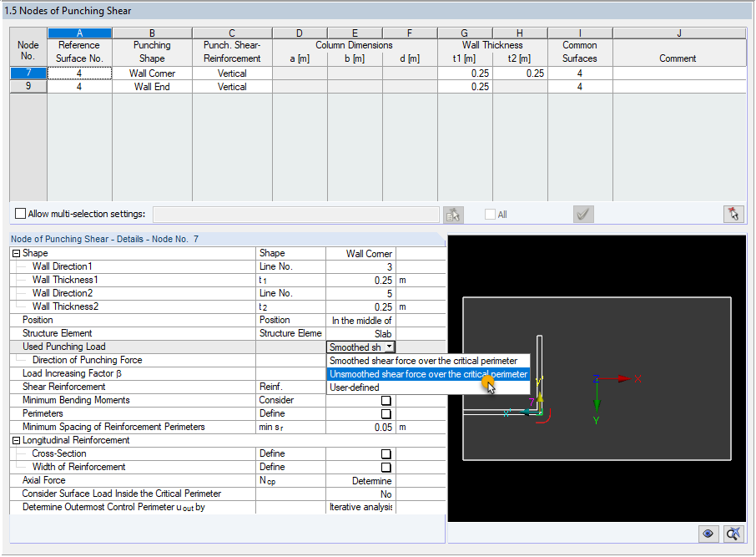Click the eye icon below the graphic preview
Image resolution: width=756 pixels, height=557 pixels.
coord(708,534)
